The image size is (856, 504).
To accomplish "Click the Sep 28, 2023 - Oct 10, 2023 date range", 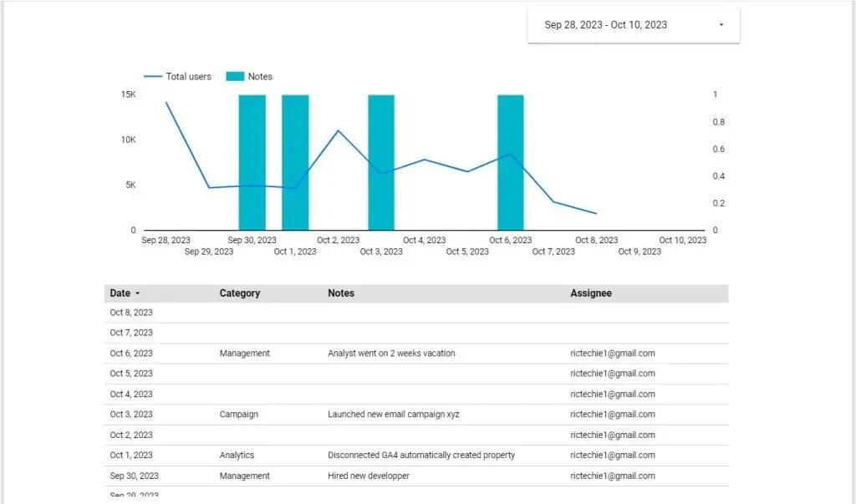I will (605, 25).
